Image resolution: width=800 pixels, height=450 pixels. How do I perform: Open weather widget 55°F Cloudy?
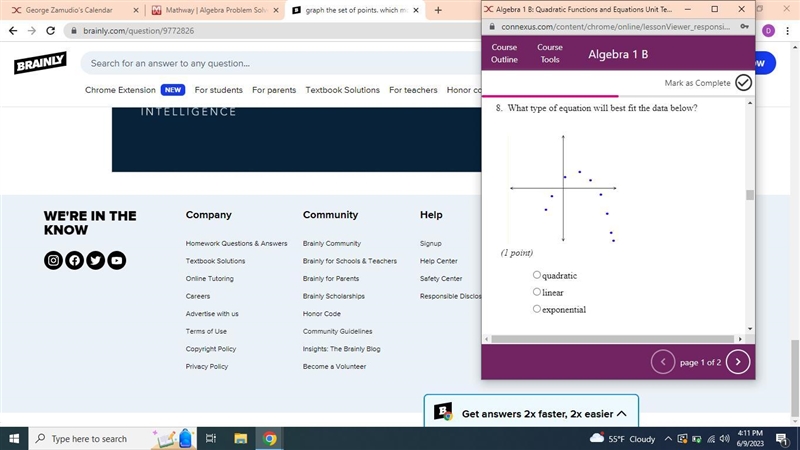coord(622,439)
